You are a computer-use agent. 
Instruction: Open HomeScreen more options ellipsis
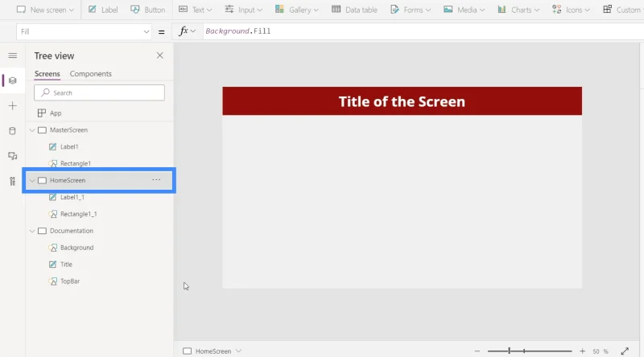point(156,180)
